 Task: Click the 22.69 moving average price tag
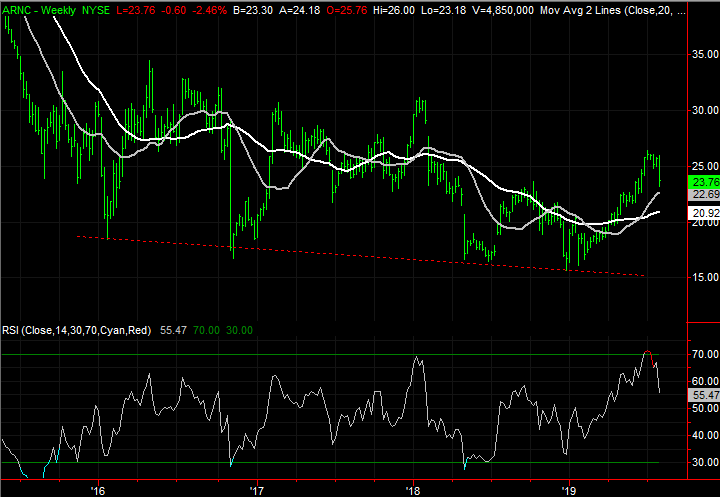click(705, 196)
